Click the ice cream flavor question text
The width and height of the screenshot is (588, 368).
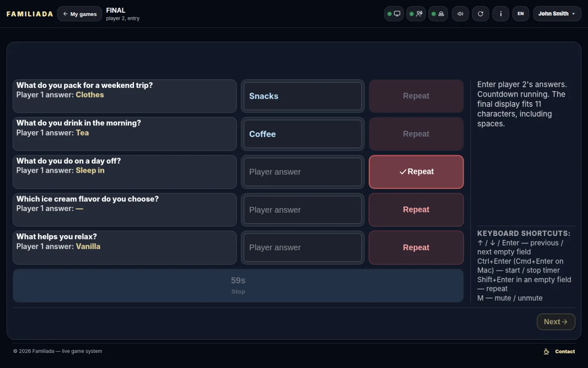(87, 199)
